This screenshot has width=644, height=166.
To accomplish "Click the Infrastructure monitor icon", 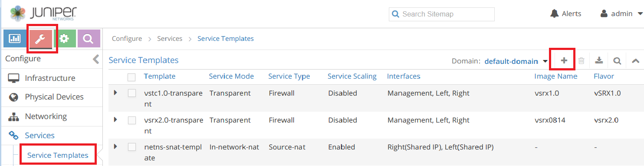I will point(14,78).
